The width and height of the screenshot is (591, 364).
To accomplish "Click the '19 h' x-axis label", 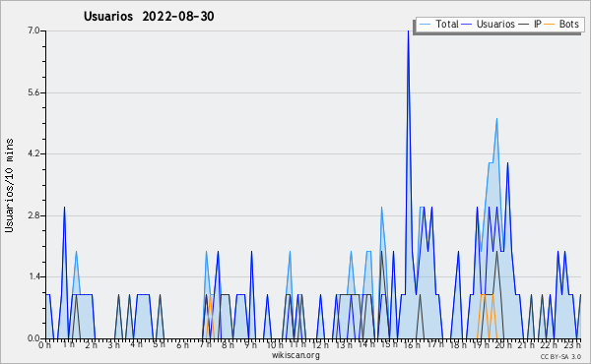I will coord(481,344).
